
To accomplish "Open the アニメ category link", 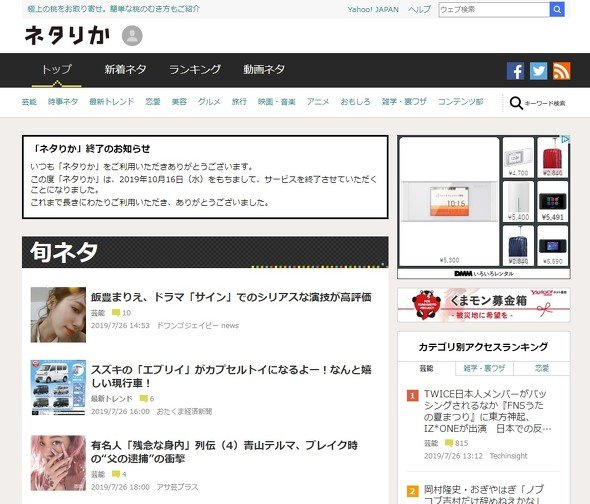I will pos(318,102).
